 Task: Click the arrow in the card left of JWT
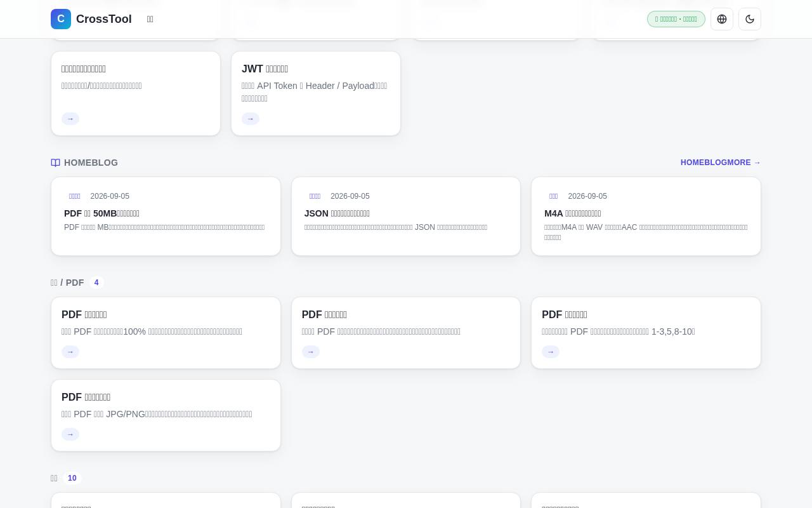coord(70,119)
